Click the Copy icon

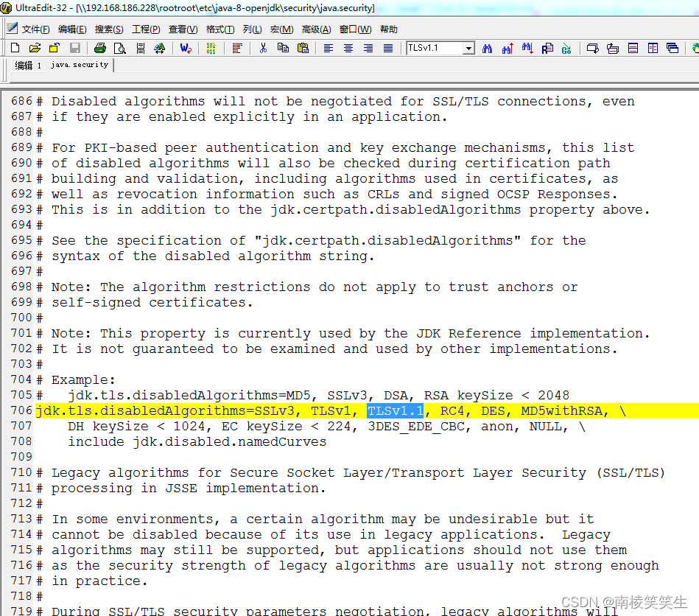pos(283,48)
